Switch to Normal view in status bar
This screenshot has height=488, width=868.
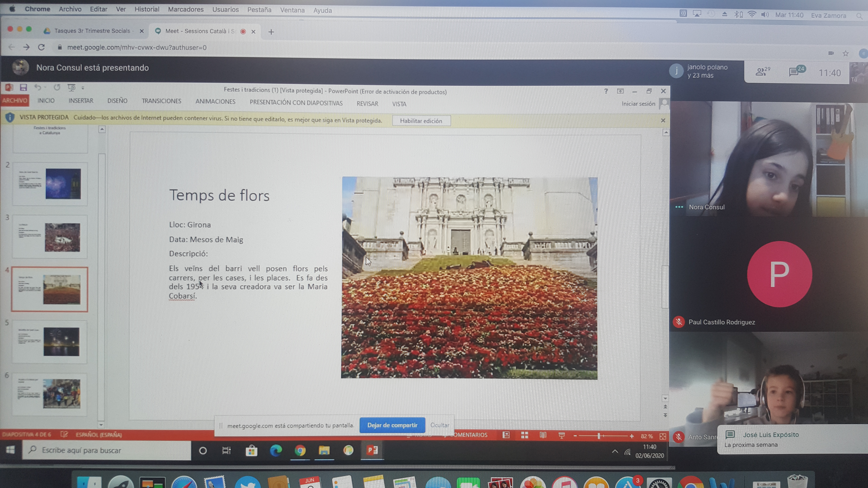(x=506, y=435)
